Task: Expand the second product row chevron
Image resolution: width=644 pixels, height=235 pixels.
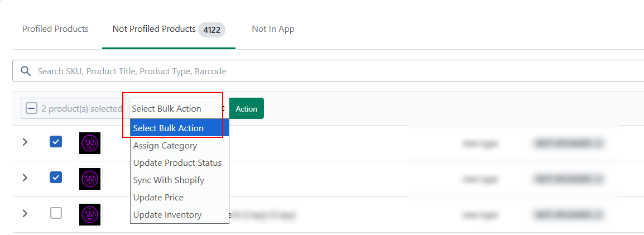Action: tap(25, 178)
